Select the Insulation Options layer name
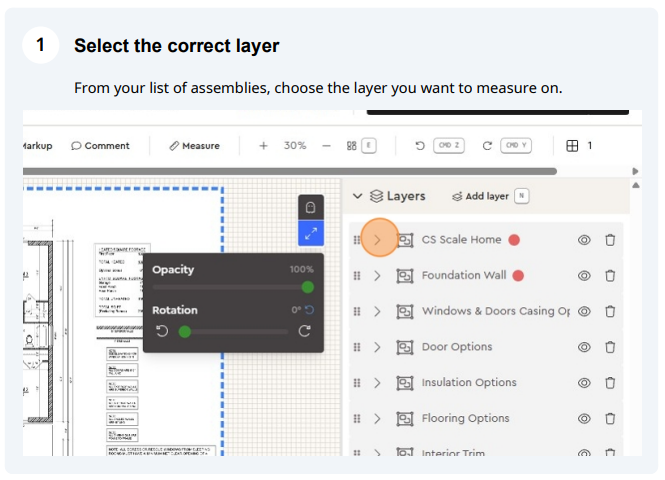 pos(469,382)
